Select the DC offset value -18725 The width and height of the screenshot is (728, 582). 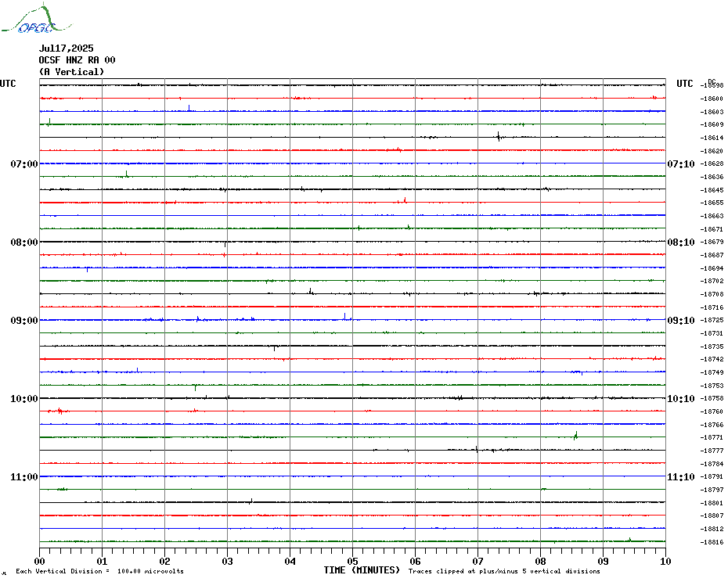click(x=712, y=320)
